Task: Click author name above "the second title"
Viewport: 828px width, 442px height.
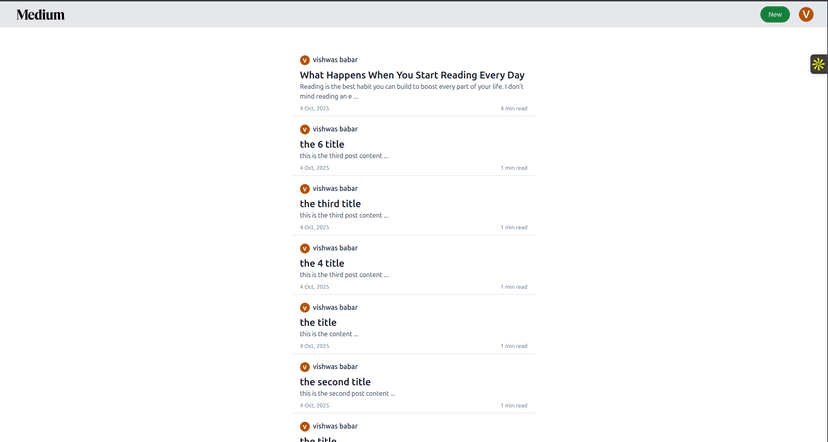Action: pyautogui.click(x=335, y=367)
